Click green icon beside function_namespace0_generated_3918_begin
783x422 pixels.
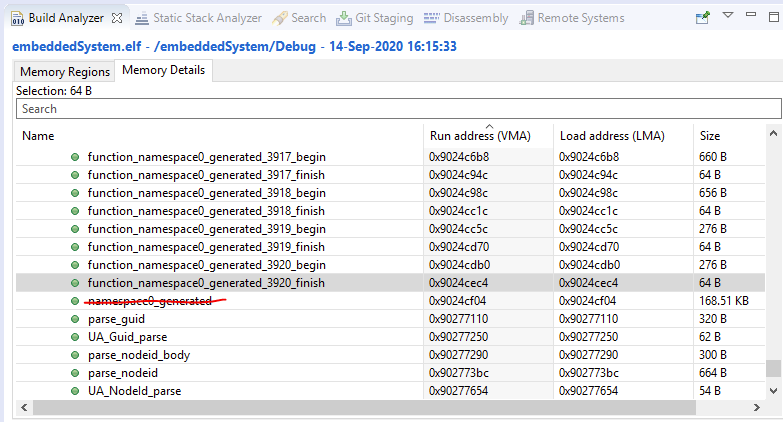pos(75,193)
